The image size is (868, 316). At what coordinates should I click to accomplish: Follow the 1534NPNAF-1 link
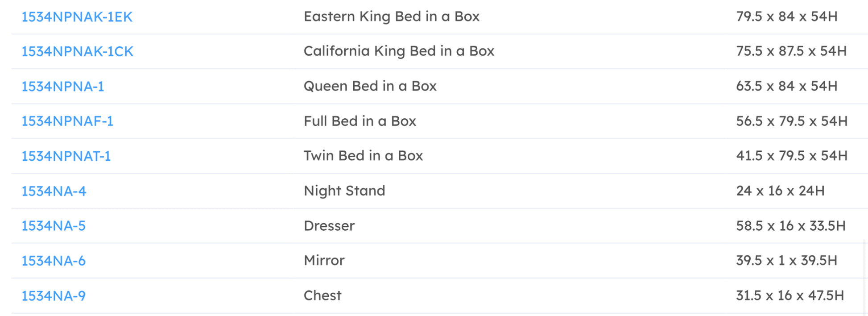click(x=67, y=121)
